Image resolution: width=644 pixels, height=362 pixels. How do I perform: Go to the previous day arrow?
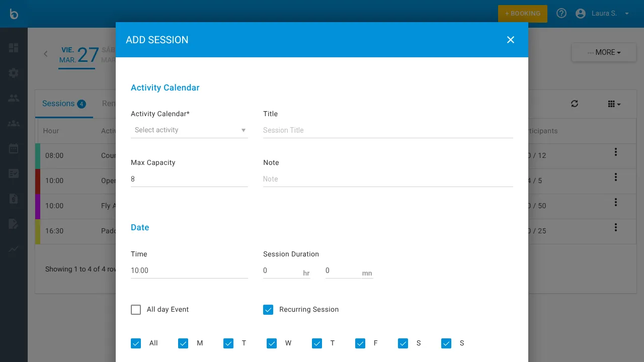46,54
